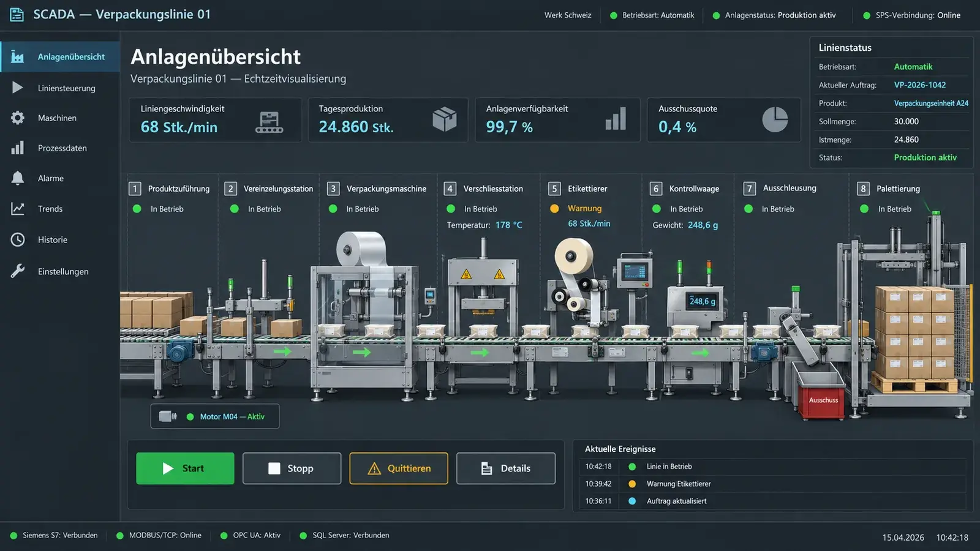Click the Etikettierer orange Warnung status
The image size is (980, 551).
[x=576, y=208]
